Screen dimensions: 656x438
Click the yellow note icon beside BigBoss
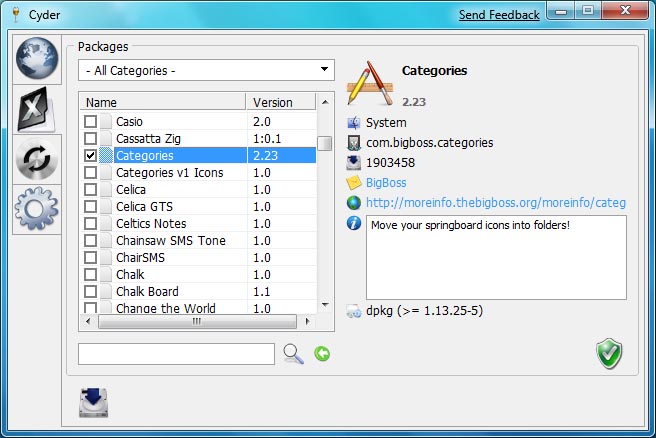[x=354, y=183]
